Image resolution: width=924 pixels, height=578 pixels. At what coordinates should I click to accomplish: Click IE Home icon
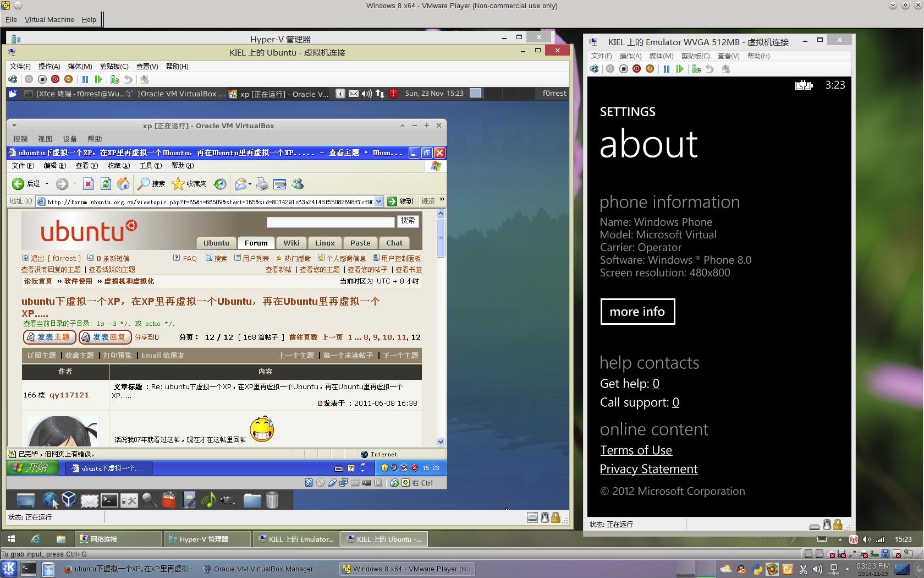[x=123, y=184]
